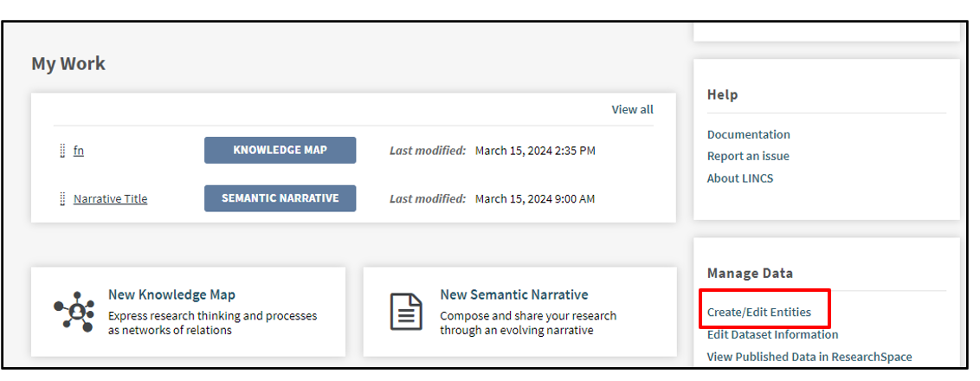
Task: Start a New Knowledge Map from its title
Action: [x=171, y=294]
